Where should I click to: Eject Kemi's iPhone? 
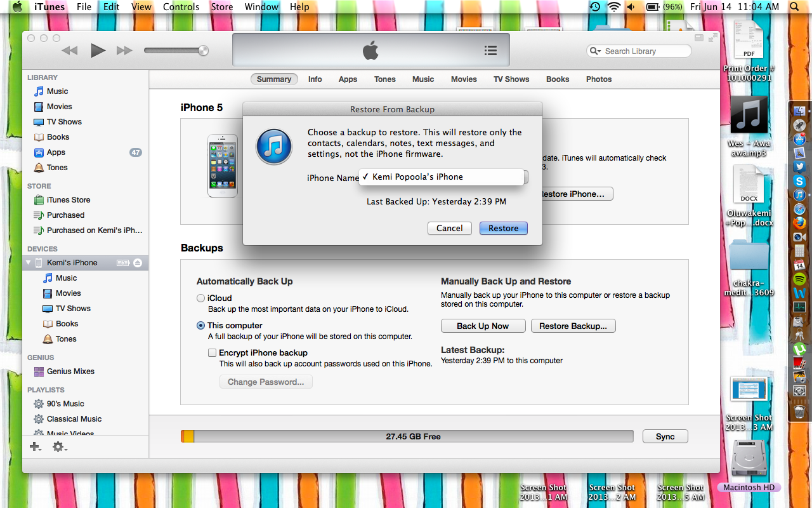coord(138,263)
